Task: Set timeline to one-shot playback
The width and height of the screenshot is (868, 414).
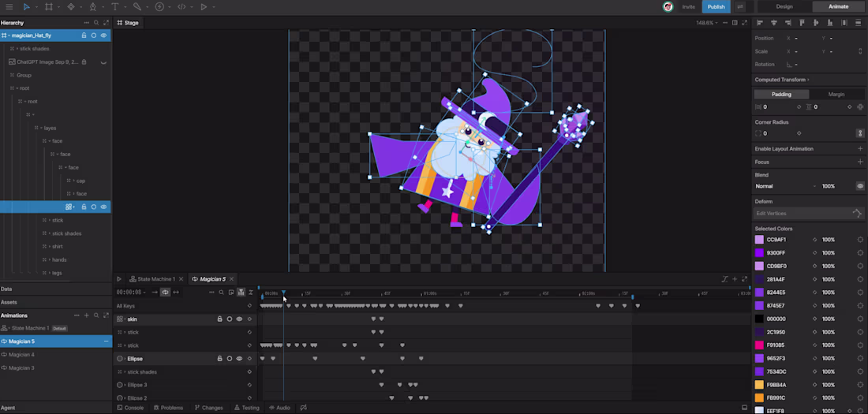Action: [155, 293]
